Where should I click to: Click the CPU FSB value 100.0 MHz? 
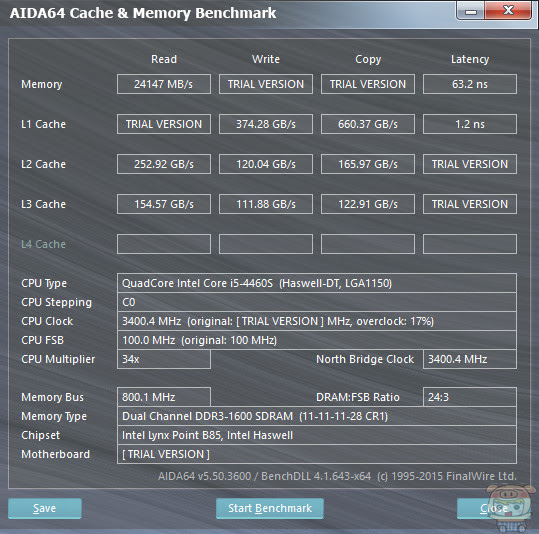click(317, 340)
